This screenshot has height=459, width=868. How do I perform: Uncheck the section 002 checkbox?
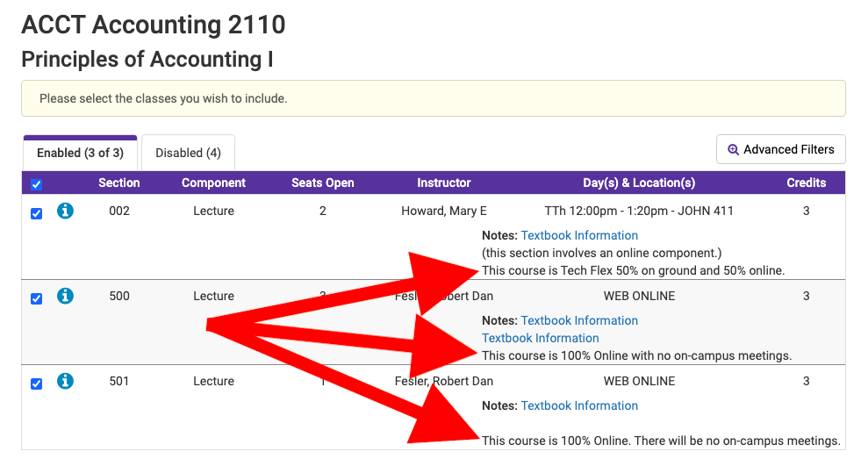36,213
